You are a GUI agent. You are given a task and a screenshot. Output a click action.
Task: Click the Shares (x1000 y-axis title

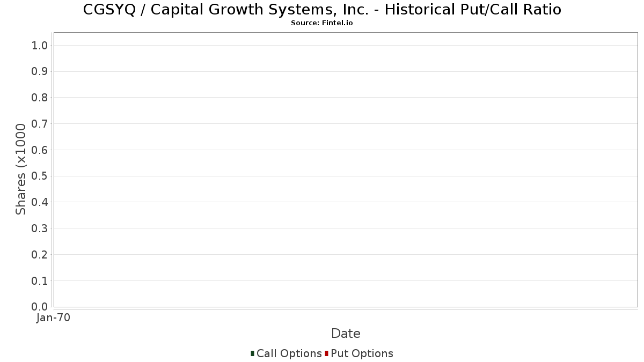coord(21,169)
